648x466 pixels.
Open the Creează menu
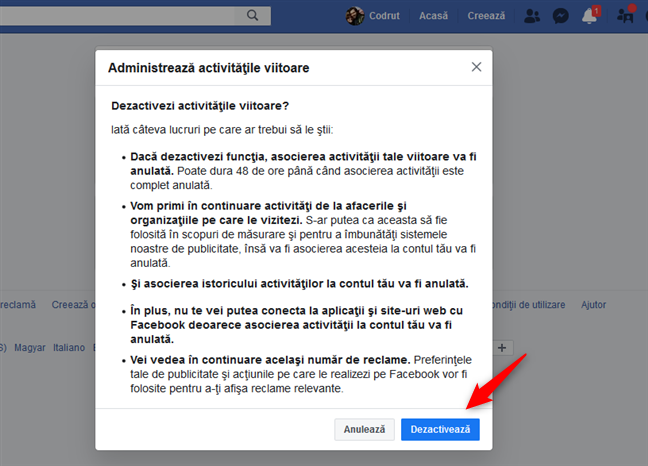click(486, 16)
